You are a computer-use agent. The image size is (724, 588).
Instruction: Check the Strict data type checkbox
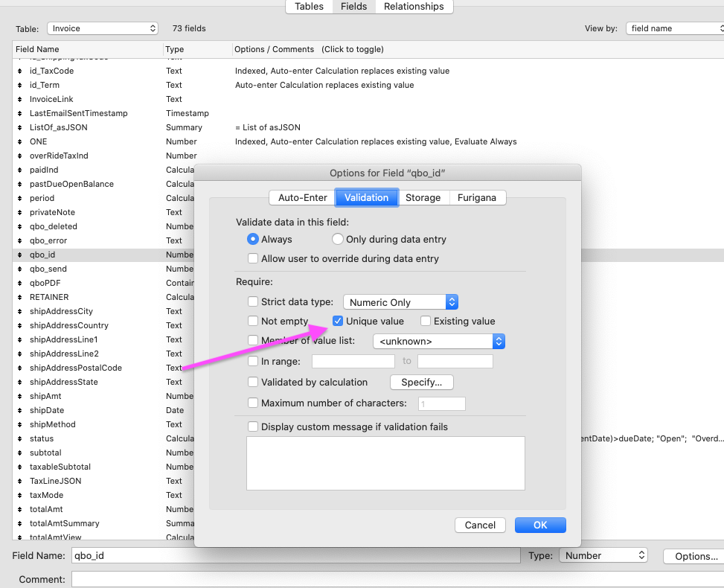252,301
